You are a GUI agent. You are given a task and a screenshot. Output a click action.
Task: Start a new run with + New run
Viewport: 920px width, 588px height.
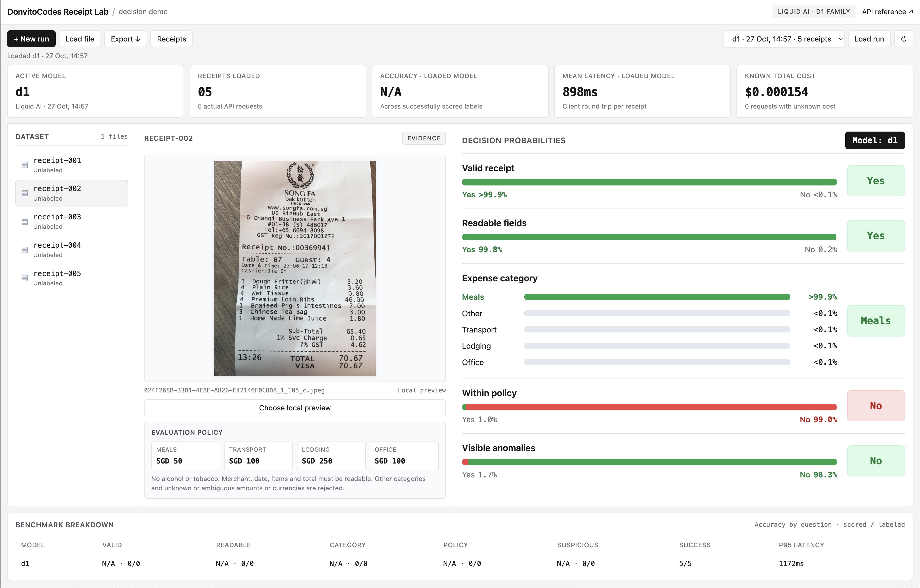click(31, 39)
